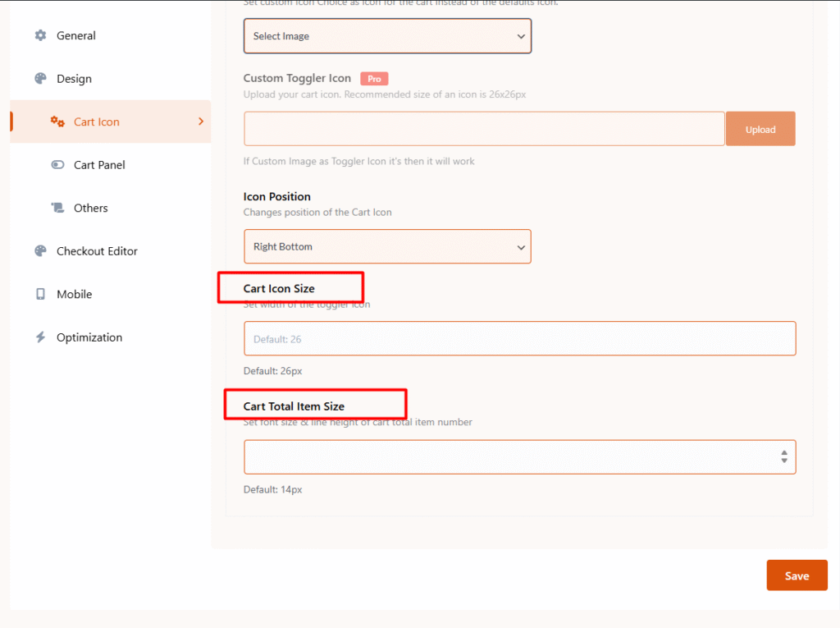Select the 'Design' text label in sidebar

(74, 79)
